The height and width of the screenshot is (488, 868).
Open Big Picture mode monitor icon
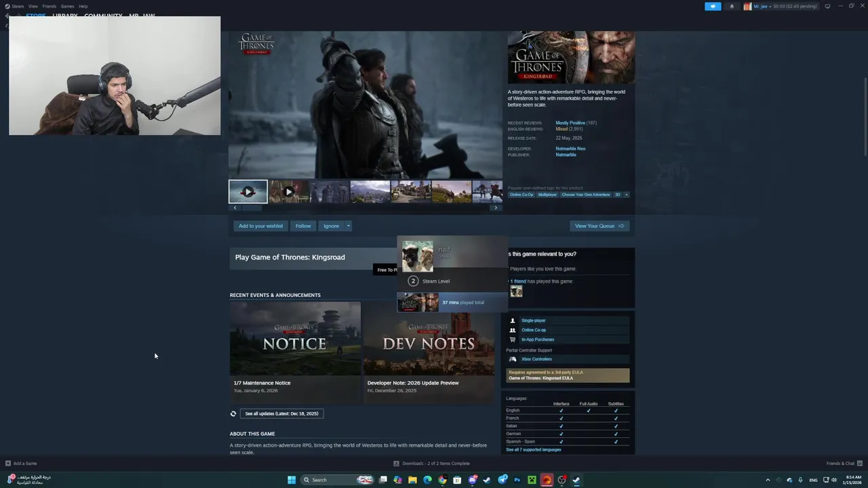click(827, 6)
